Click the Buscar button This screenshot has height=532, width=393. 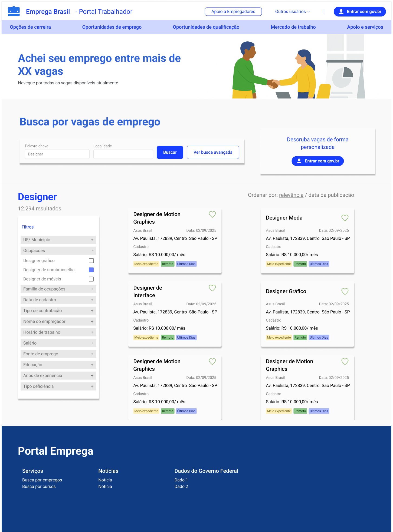[170, 152]
